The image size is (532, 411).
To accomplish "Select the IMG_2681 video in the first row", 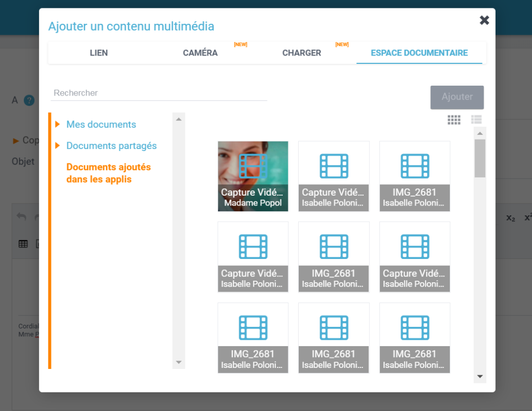I will tap(415, 176).
